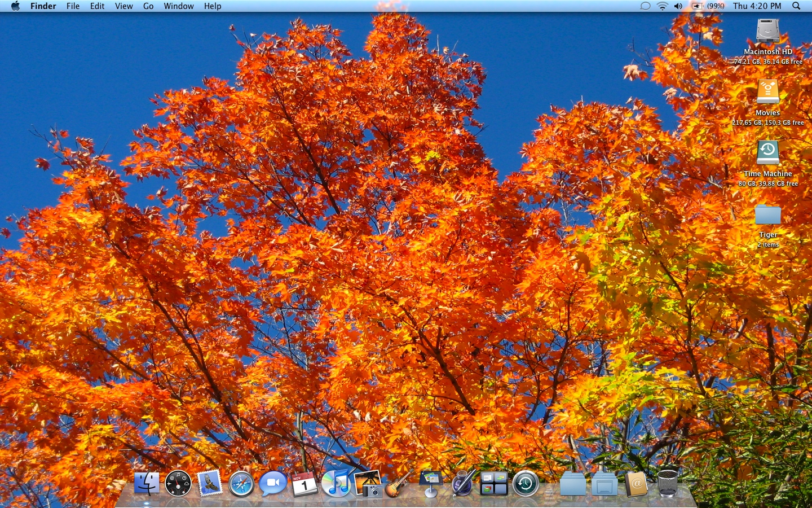This screenshot has height=508, width=812.
Task: Open battery status showing 99%
Action: point(708,6)
